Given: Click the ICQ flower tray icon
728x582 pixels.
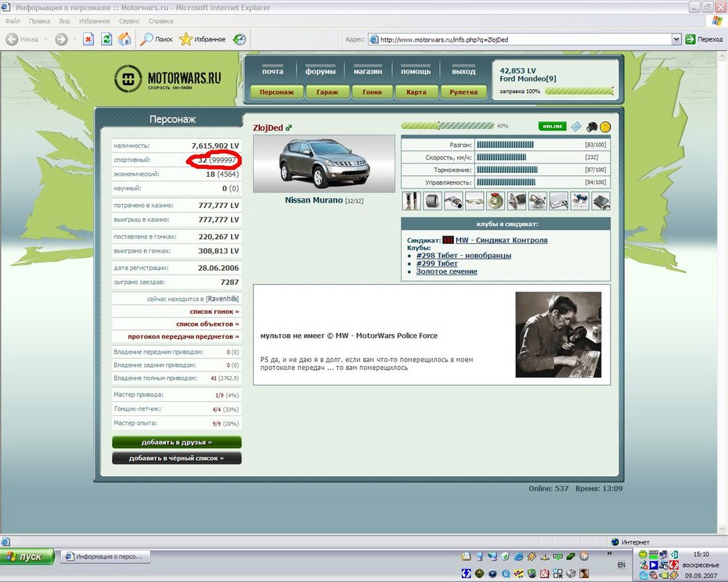Looking at the screenshot, I should (643, 554).
